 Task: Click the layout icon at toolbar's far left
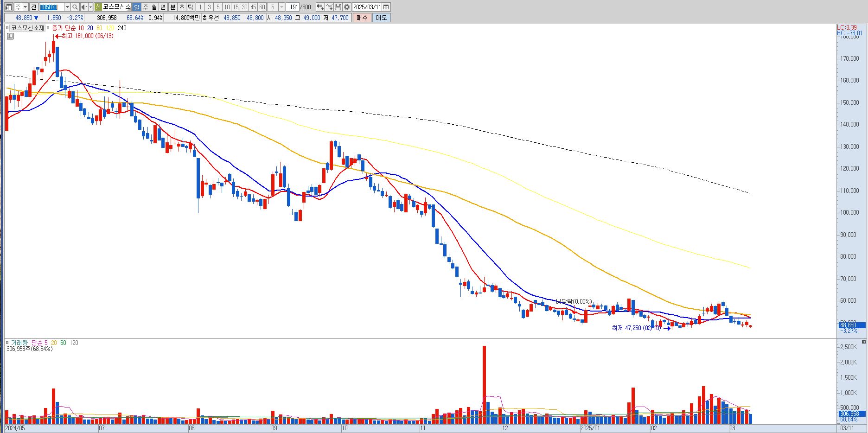click(9, 7)
